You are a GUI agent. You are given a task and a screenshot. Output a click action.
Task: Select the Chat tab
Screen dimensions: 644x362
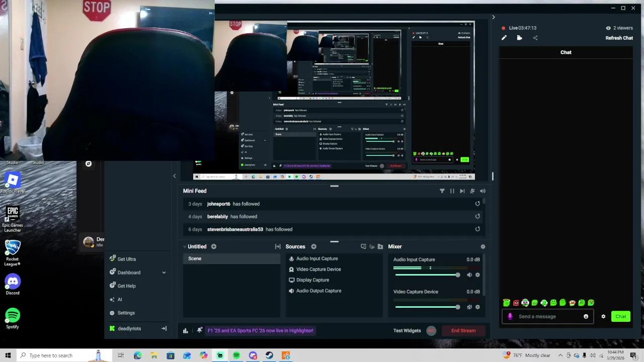tap(566, 52)
